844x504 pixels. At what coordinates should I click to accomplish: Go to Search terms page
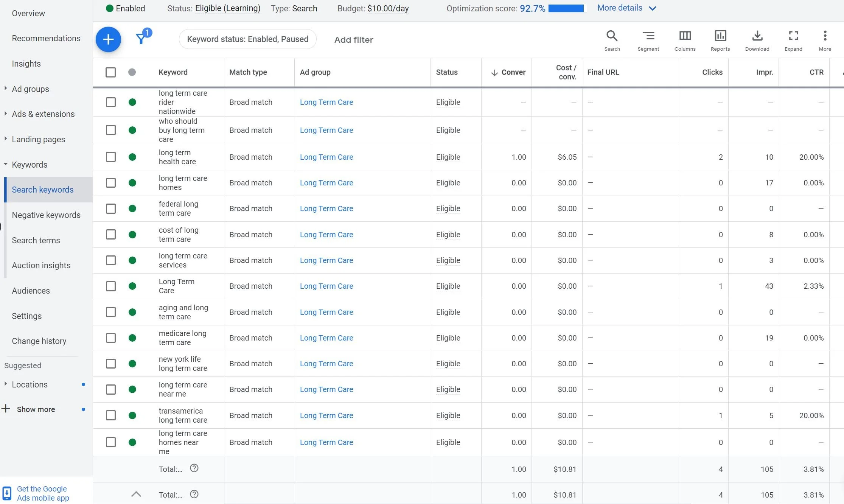click(x=36, y=240)
